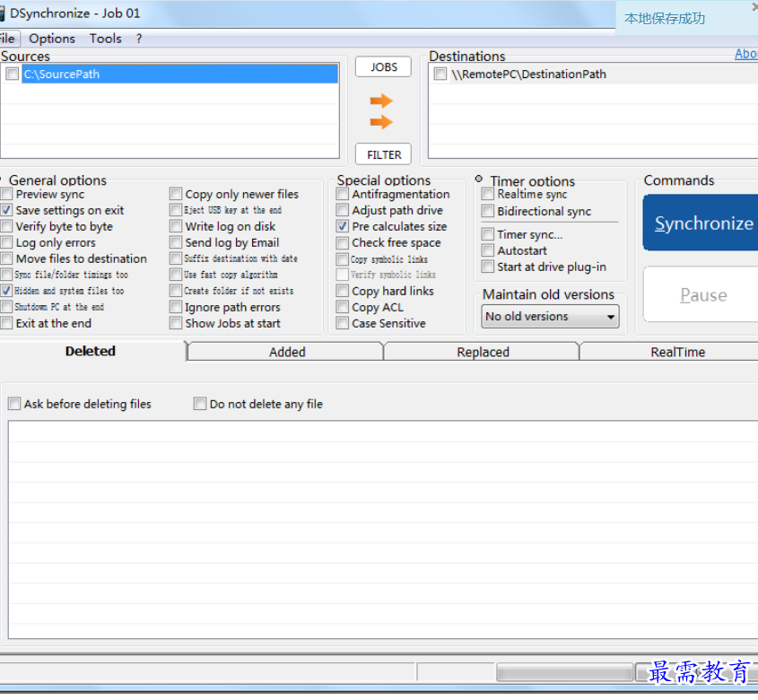Enable Ignore path errors
Viewport: 758px width, 700px height.
pos(176,307)
